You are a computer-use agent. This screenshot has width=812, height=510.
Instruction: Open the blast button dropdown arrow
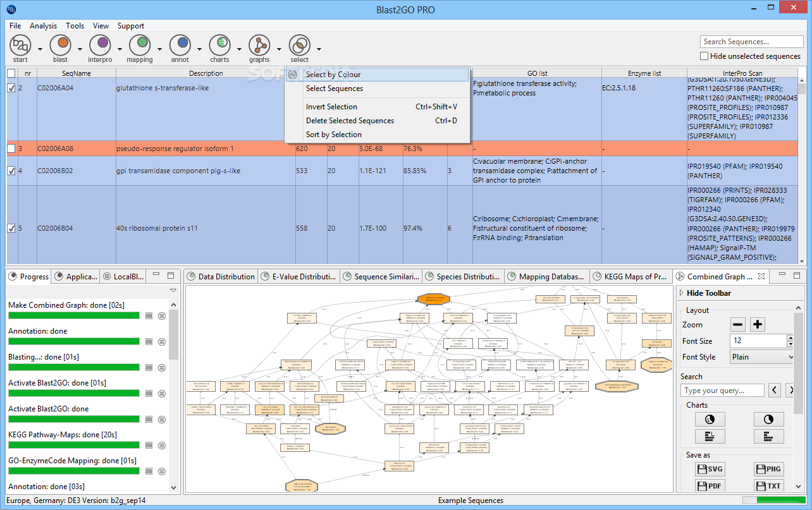coord(80,49)
